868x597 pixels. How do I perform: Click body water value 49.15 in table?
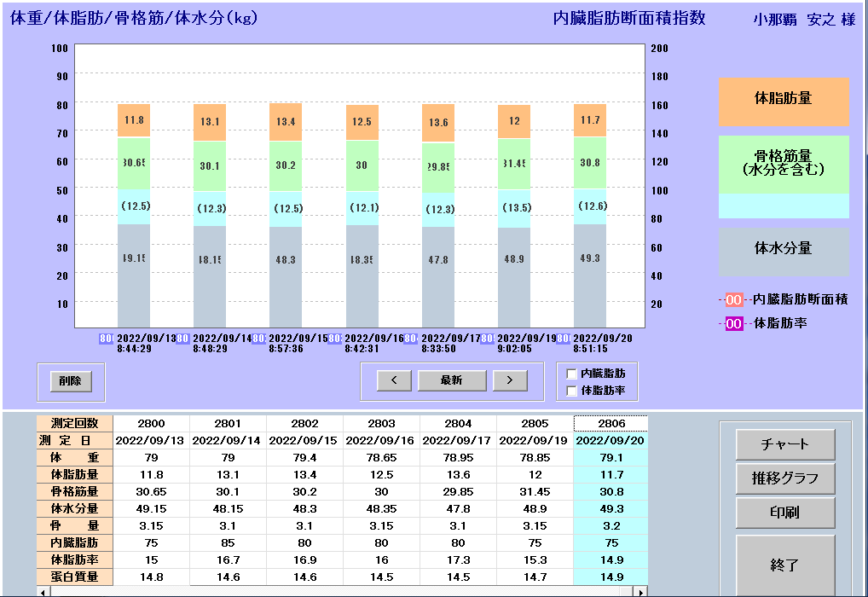(151, 509)
